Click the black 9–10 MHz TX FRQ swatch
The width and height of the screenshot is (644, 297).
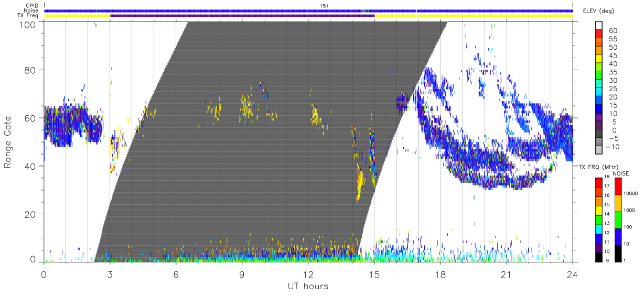pos(598,256)
